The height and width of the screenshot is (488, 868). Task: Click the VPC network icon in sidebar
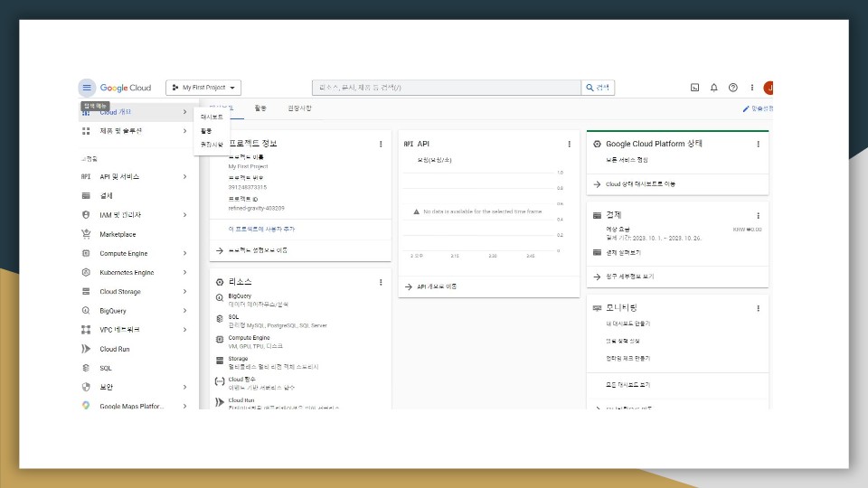(86, 330)
